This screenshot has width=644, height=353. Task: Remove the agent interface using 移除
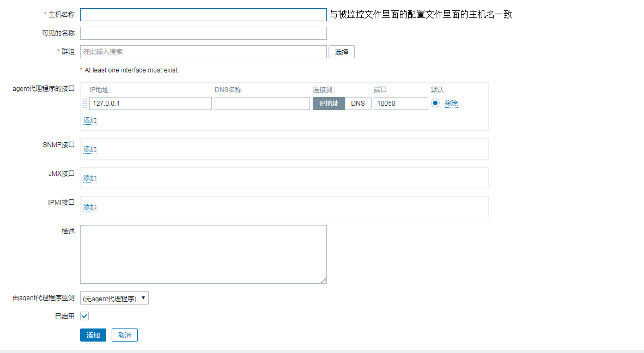pos(451,104)
